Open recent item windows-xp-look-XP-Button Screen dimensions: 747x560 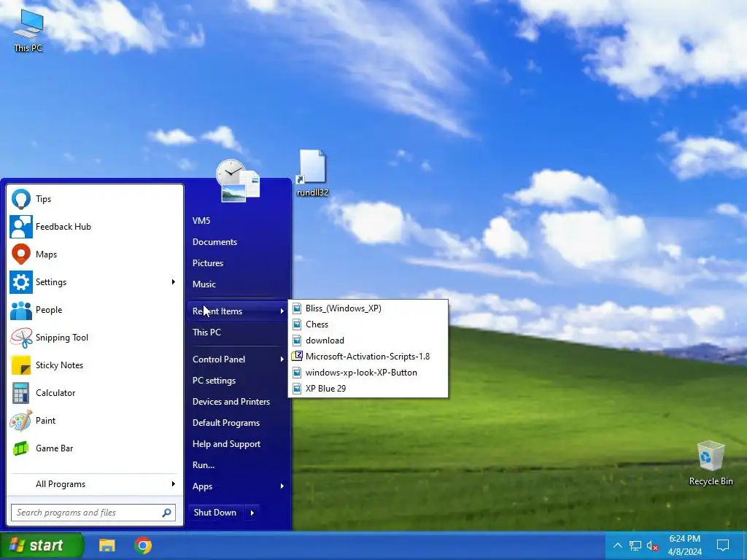[x=368, y=373]
